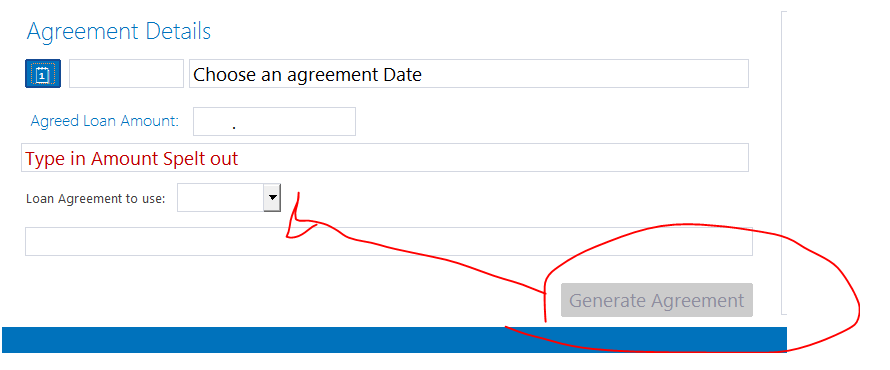Image resolution: width=890 pixels, height=370 pixels.
Task: Click the 'Loan Agreement to use:' label
Action: pos(95,199)
